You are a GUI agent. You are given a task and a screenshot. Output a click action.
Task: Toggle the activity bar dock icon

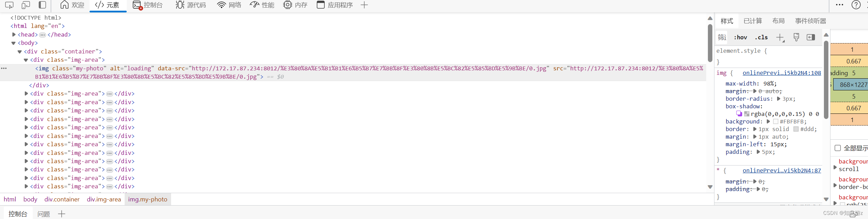tap(42, 5)
